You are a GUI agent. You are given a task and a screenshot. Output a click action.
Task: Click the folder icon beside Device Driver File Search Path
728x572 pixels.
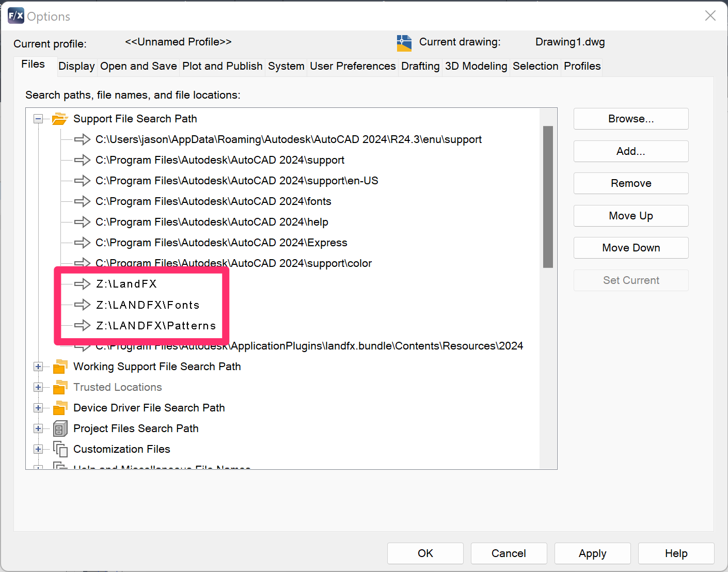[60, 408]
